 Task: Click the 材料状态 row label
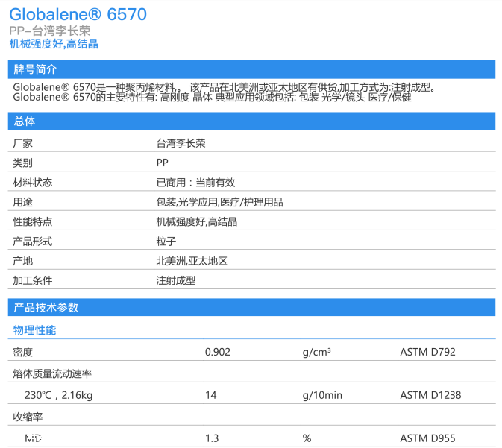point(33,183)
